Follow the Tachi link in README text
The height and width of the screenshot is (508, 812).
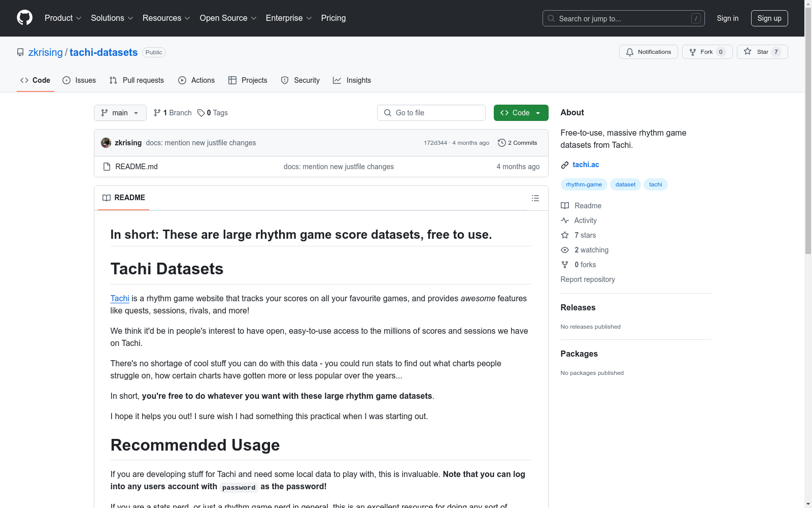point(120,298)
